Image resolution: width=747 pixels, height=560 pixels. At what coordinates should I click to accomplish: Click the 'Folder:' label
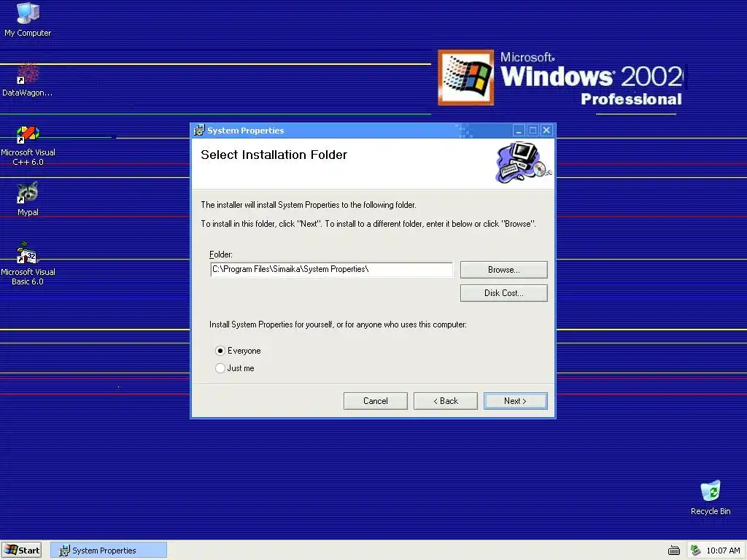click(221, 254)
